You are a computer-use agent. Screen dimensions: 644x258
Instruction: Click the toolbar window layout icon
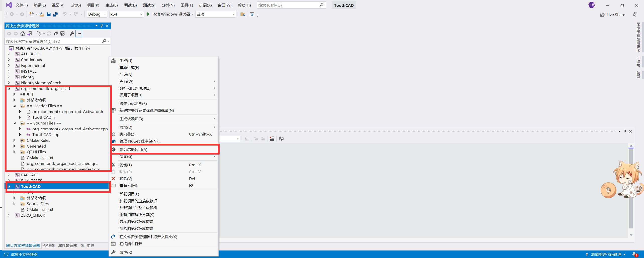click(252, 14)
